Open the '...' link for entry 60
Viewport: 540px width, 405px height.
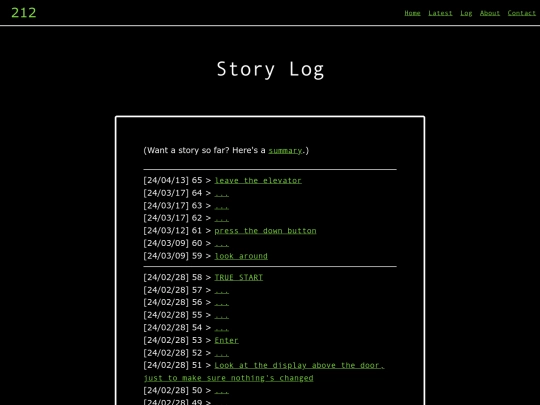pyautogui.click(x=221, y=243)
